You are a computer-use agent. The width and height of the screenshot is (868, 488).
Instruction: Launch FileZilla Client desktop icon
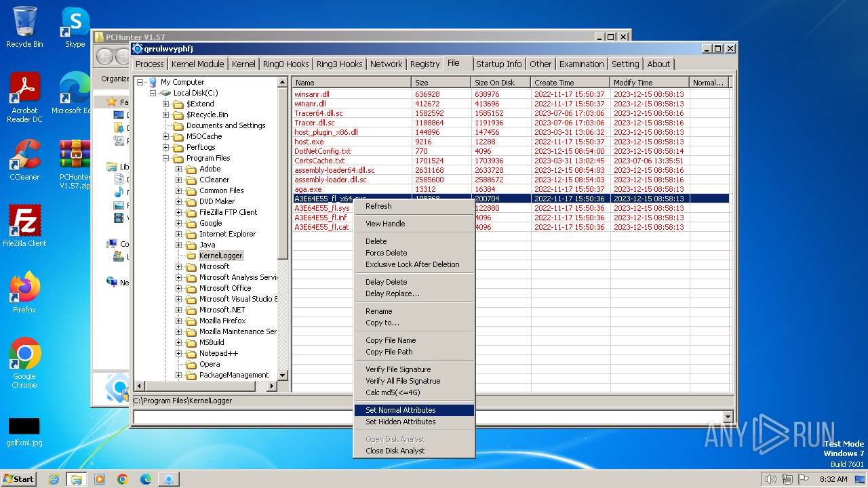click(24, 226)
